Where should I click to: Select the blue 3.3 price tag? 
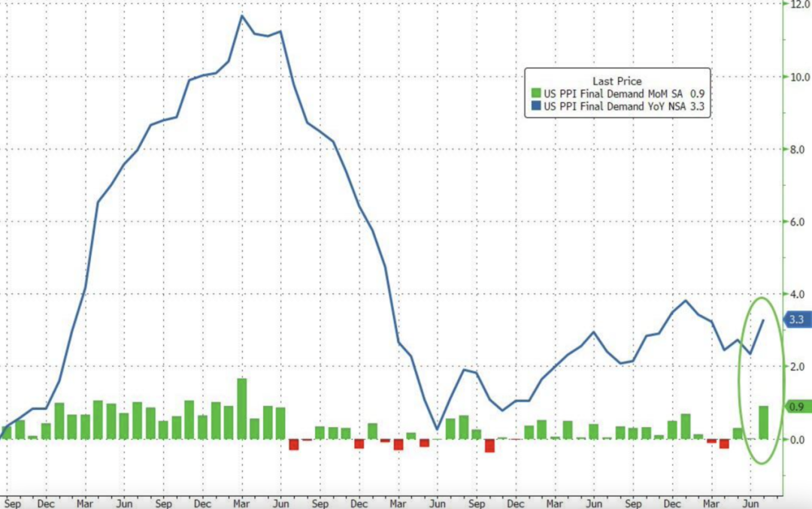[x=798, y=320]
